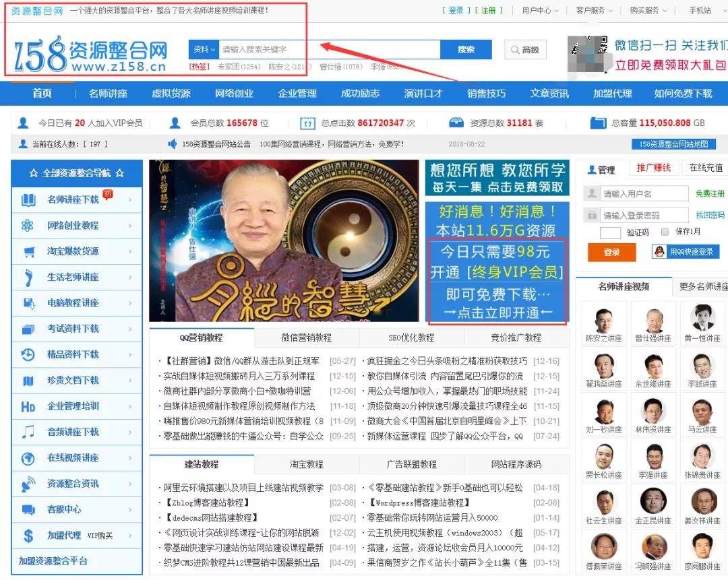Switch to the SEO优化教程 tab
The height and width of the screenshot is (580, 728).
tap(411, 337)
